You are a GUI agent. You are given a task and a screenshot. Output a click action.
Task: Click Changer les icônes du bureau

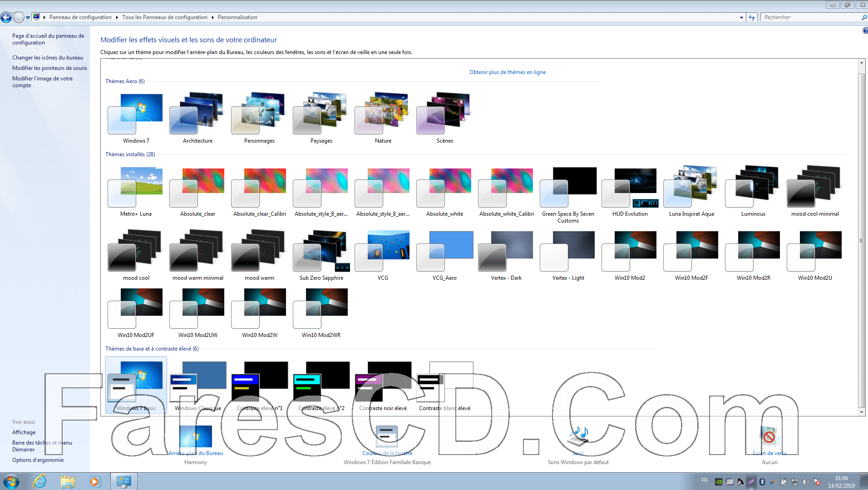[48, 58]
